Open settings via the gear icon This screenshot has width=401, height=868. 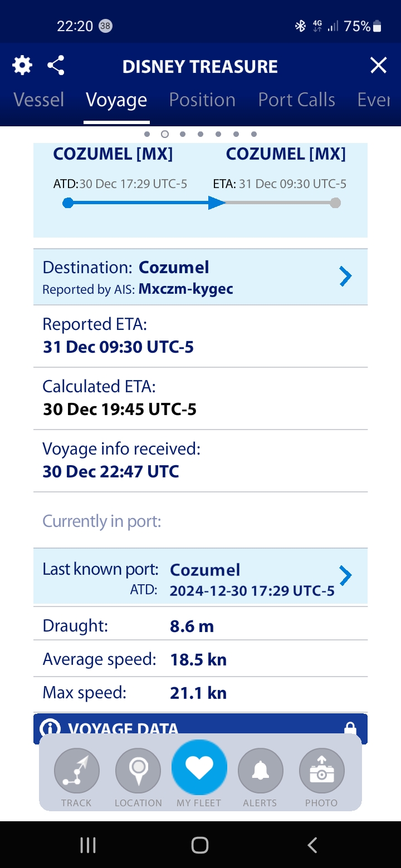pyautogui.click(x=22, y=66)
